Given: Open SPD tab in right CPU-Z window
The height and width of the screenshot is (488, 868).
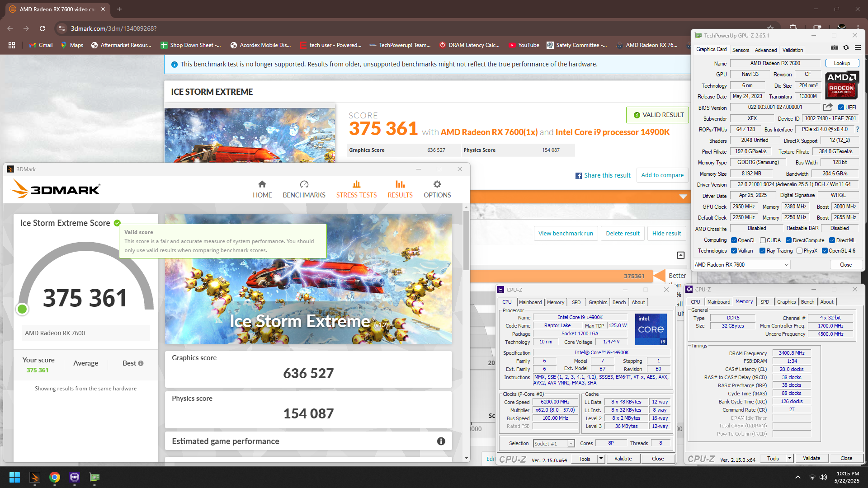Looking at the screenshot, I should click(764, 302).
